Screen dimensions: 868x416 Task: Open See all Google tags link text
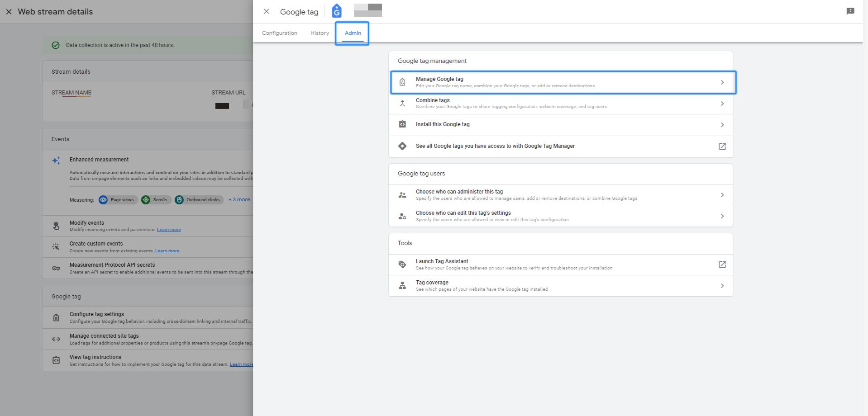[x=495, y=146]
